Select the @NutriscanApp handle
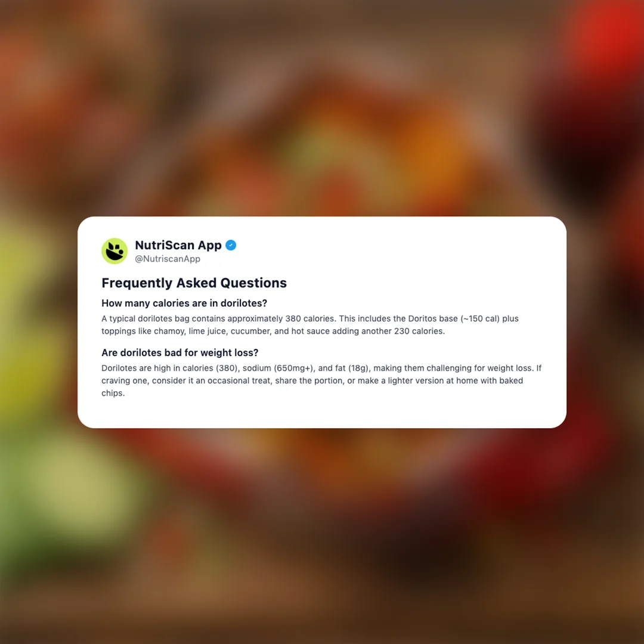Screen dimensions: 644x644 coord(168,259)
